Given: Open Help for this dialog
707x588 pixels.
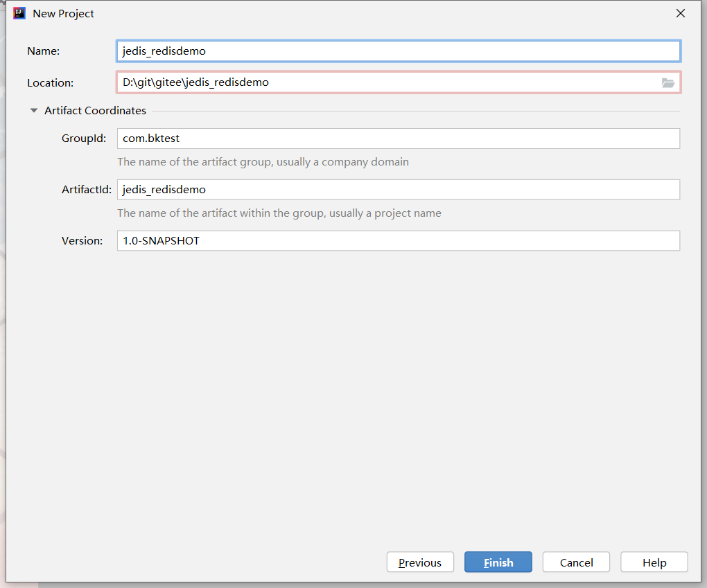Looking at the screenshot, I should 654,562.
